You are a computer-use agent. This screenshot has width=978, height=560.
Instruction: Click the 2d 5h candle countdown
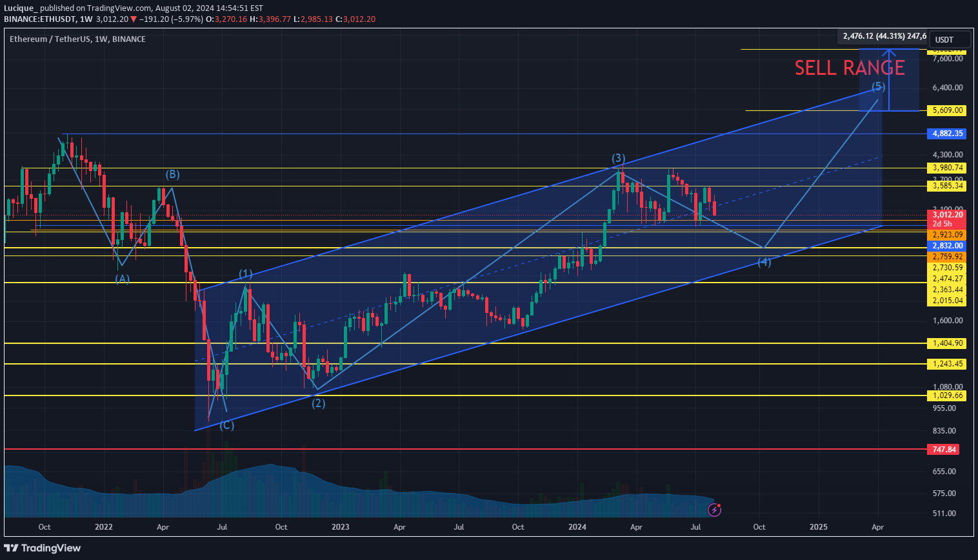coord(943,224)
